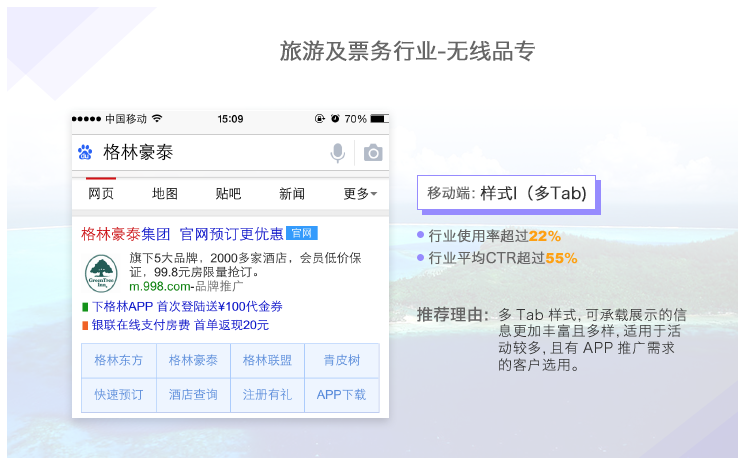
Task: Tap the camera image search icon
Action: point(372,152)
